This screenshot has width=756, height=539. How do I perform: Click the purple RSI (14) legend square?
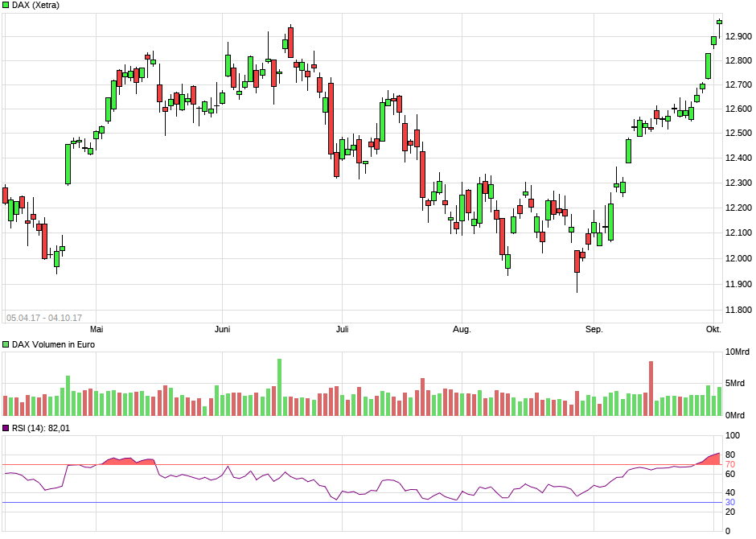pos(6,428)
